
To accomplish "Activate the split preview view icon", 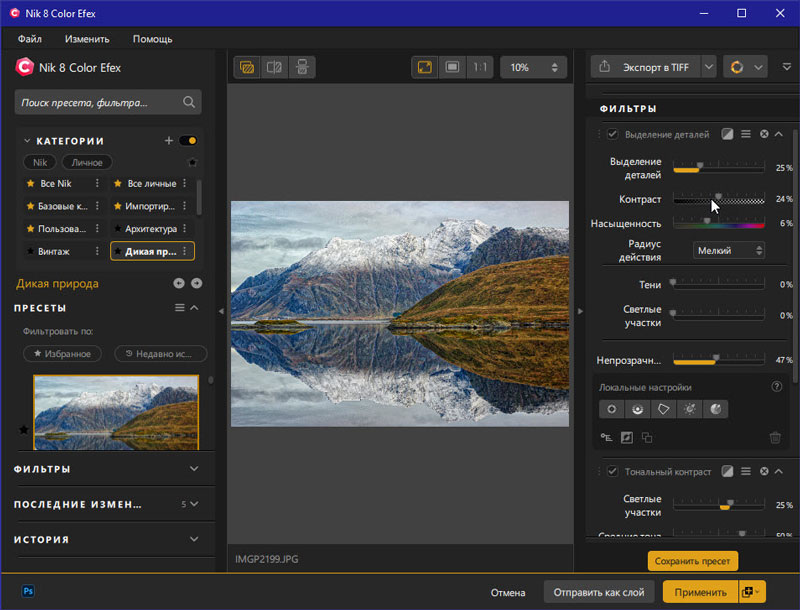I will (301, 67).
